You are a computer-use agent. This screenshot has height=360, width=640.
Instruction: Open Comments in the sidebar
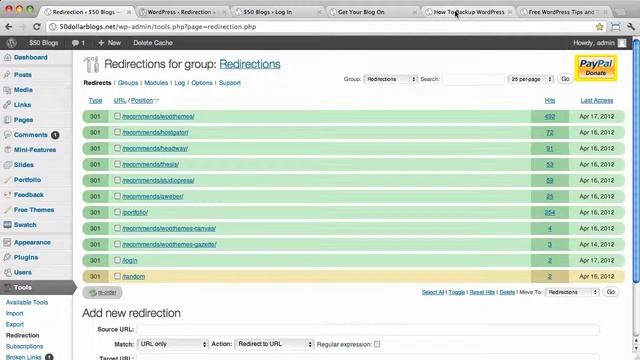[x=31, y=135]
